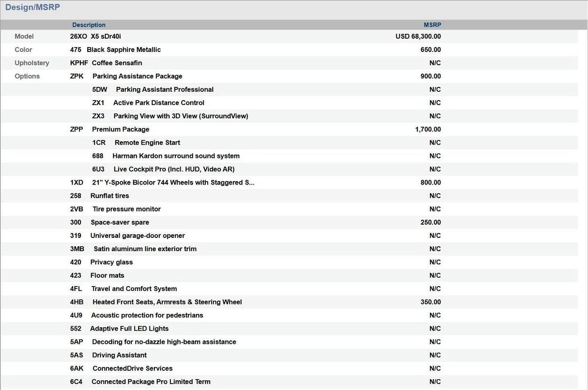Select the Description column header

click(89, 25)
